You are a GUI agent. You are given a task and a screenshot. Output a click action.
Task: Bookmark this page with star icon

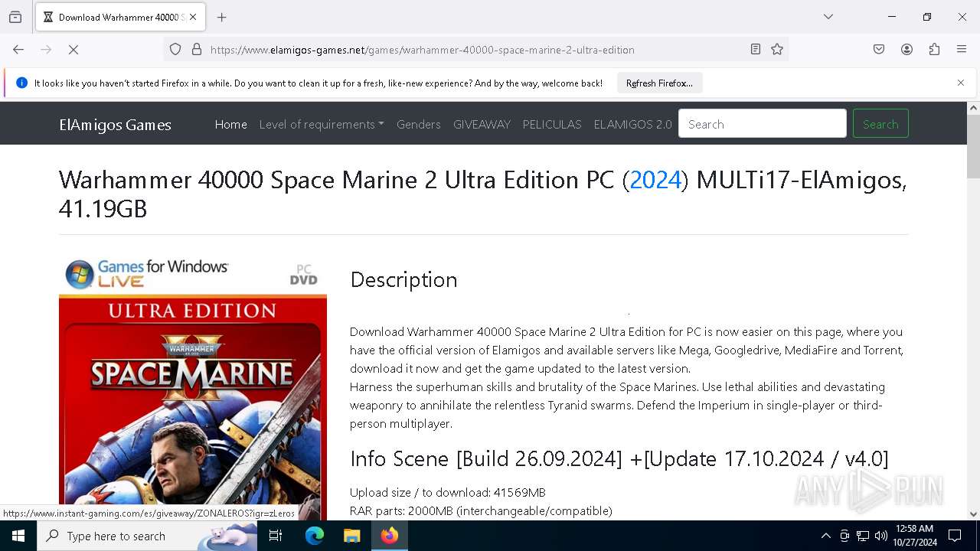click(777, 50)
